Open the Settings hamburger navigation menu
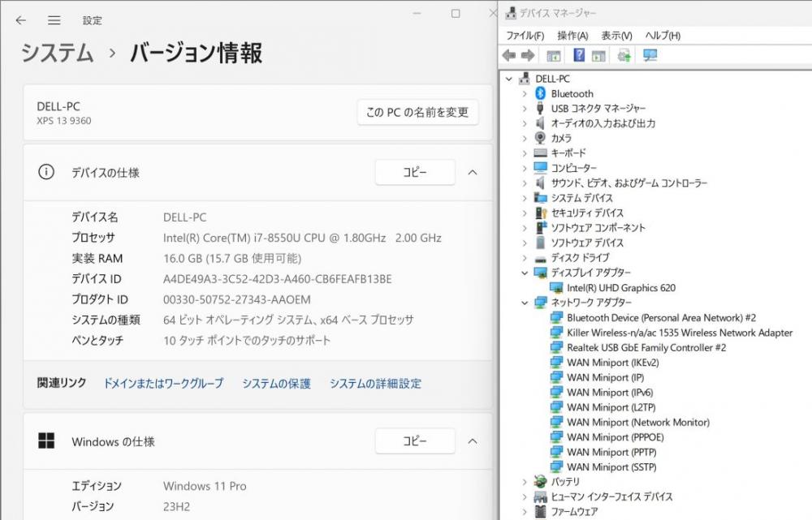Screen dimensions: 812x520 click(54, 20)
